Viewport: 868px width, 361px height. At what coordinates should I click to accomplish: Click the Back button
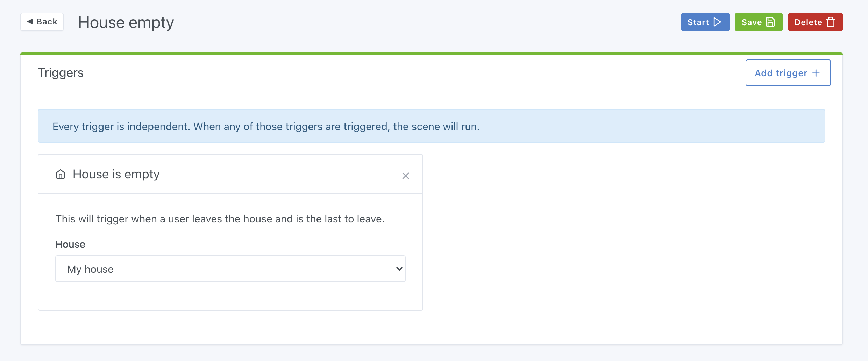click(42, 22)
